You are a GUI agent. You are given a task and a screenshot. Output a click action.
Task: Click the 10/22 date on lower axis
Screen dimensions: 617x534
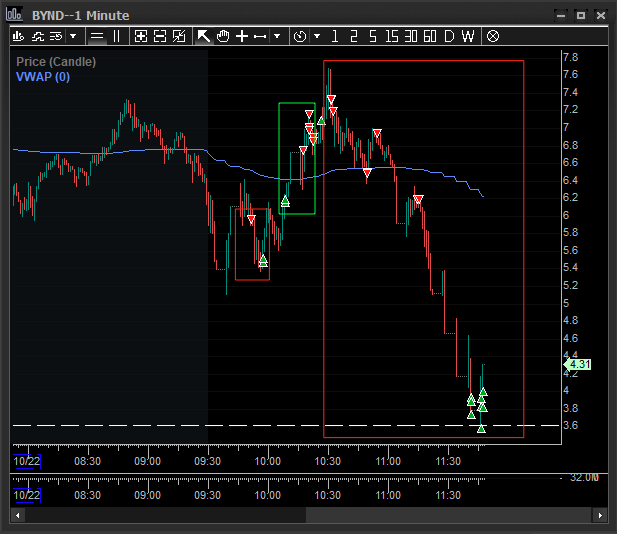27,495
